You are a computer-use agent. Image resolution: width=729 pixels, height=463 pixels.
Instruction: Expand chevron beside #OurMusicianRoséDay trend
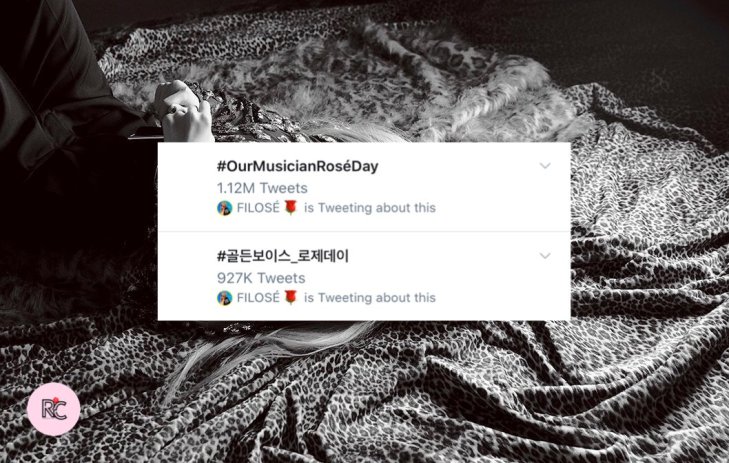pos(545,166)
